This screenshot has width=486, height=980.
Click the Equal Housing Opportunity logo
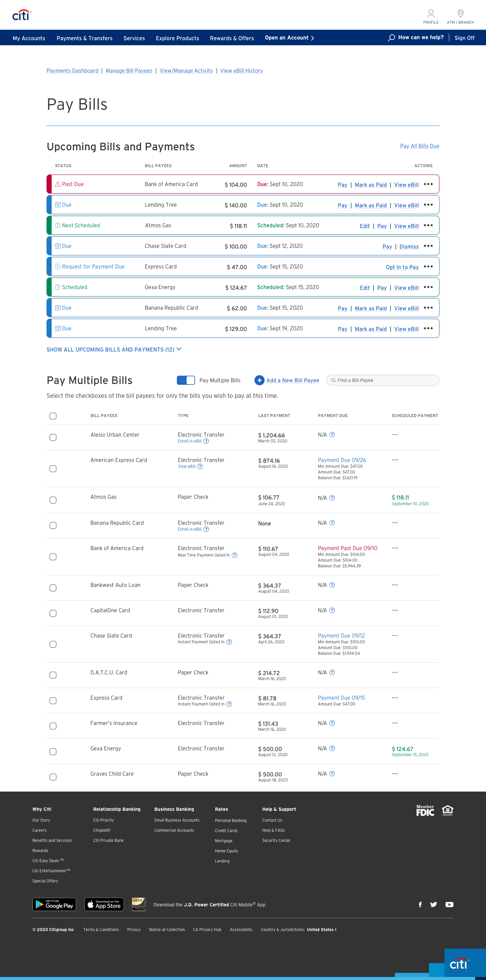pos(448,810)
